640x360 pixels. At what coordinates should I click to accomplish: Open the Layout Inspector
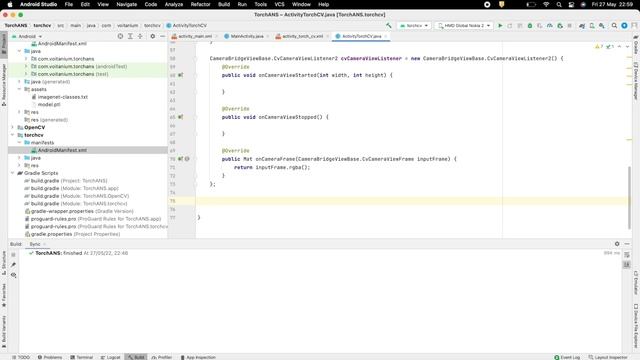click(x=608, y=357)
